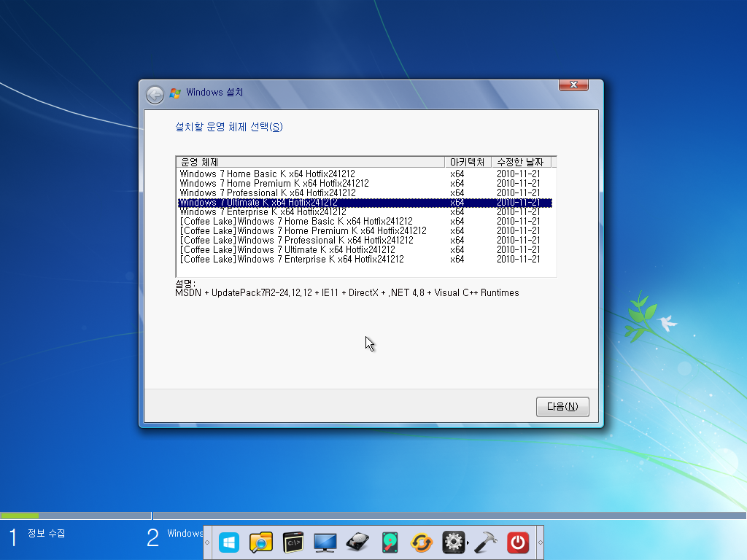Screen dimensions: 747x560
Task: Launch the command prompt dock icon
Action: (x=293, y=542)
